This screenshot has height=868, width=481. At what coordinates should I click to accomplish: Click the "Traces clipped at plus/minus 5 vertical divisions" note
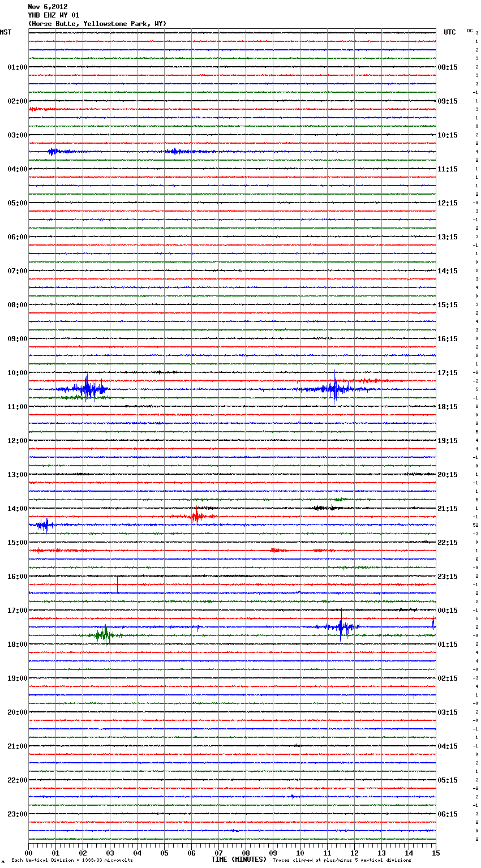pyautogui.click(x=342, y=860)
